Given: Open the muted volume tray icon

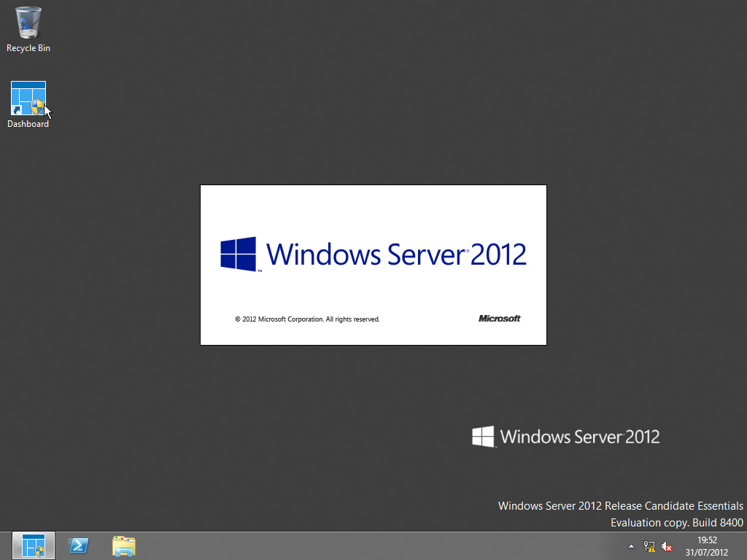Looking at the screenshot, I should [x=667, y=546].
